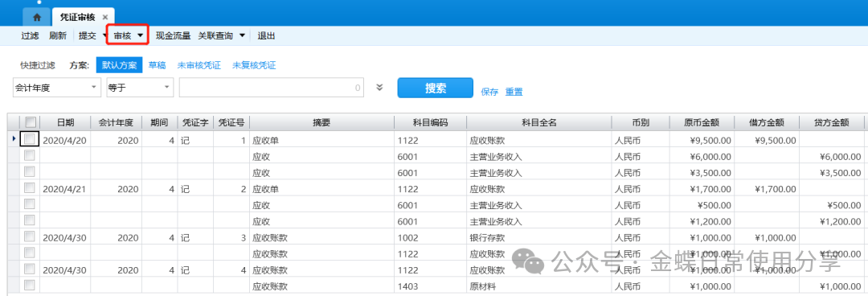Choose the 草稿 filter scheme
Image resolution: width=868 pixels, height=296 pixels.
pyautogui.click(x=157, y=65)
